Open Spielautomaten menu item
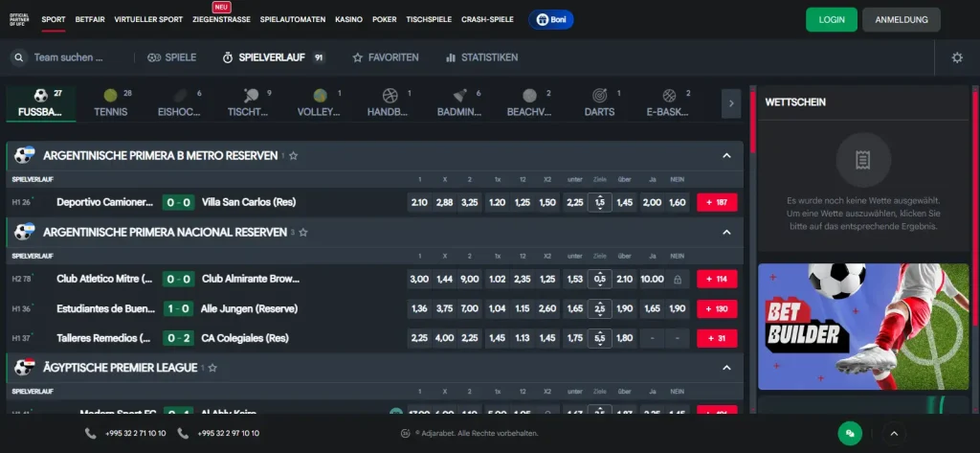 [x=293, y=19]
